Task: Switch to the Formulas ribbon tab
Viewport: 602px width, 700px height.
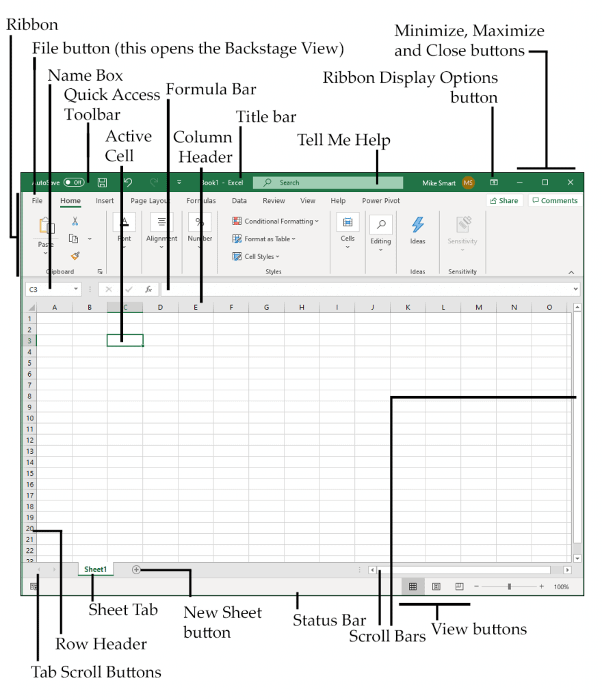Action: point(200,200)
